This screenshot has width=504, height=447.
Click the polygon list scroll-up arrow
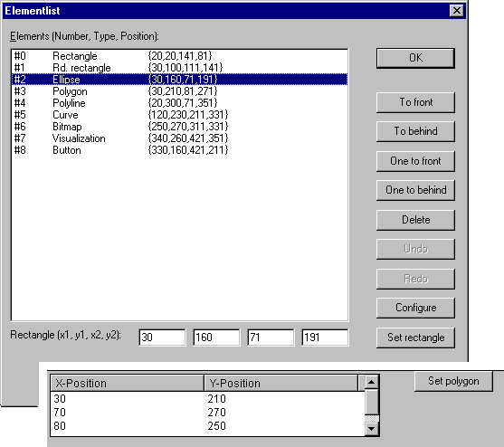click(372, 382)
